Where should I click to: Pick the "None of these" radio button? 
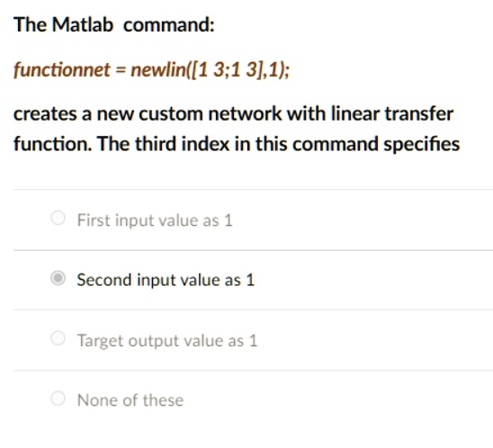(x=58, y=399)
